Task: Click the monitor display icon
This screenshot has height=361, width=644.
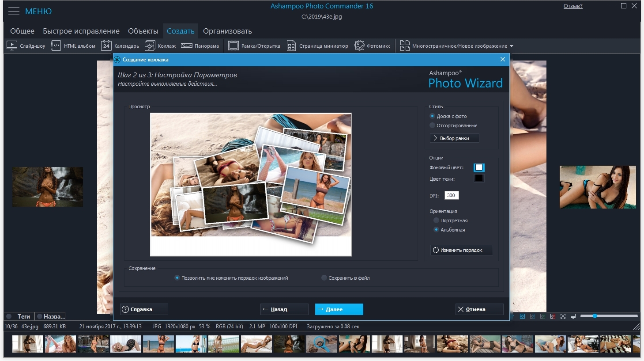Action: (573, 316)
